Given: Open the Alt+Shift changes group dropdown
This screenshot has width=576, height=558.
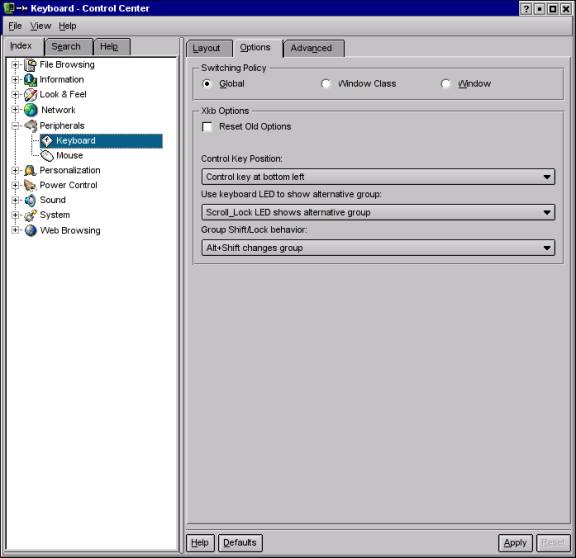Looking at the screenshot, I should click(378, 248).
